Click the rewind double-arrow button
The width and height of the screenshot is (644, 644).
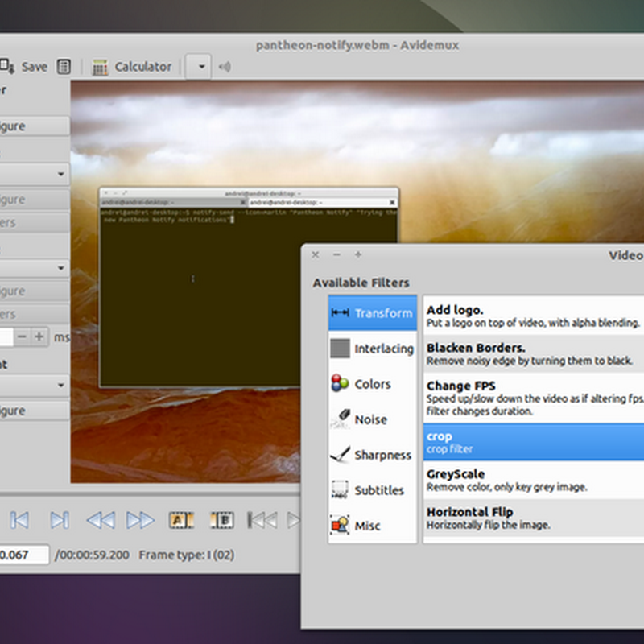pyautogui.click(x=101, y=520)
